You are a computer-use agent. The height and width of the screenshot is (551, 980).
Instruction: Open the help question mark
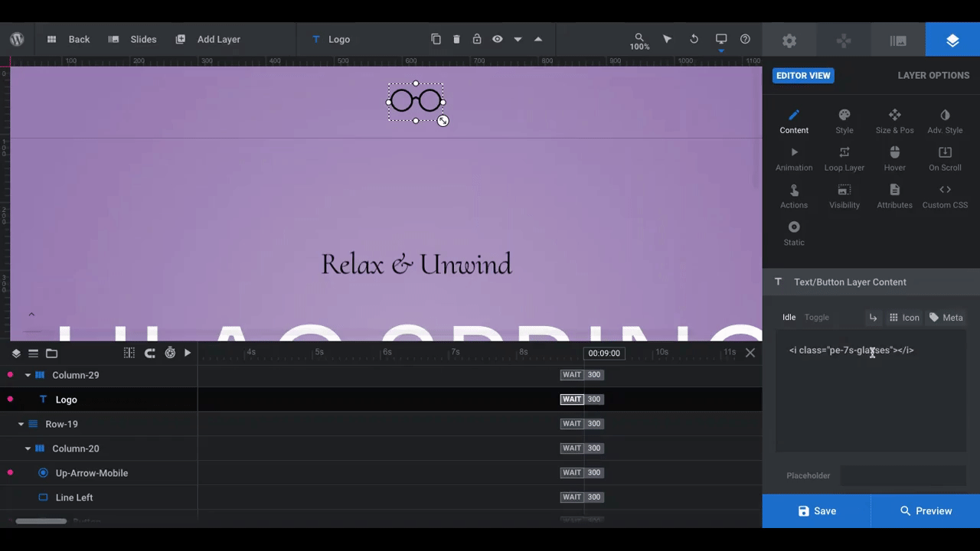coord(745,39)
